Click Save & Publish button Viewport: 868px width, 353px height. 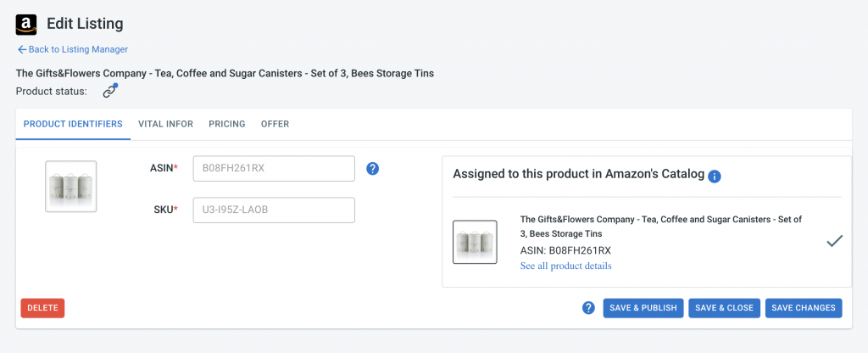(x=643, y=308)
